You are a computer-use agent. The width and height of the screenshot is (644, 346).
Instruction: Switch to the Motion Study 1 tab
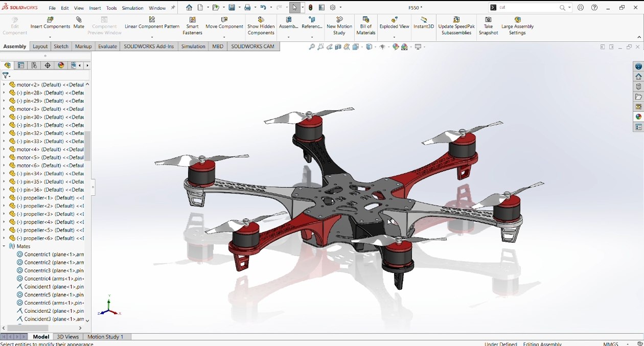click(x=105, y=337)
